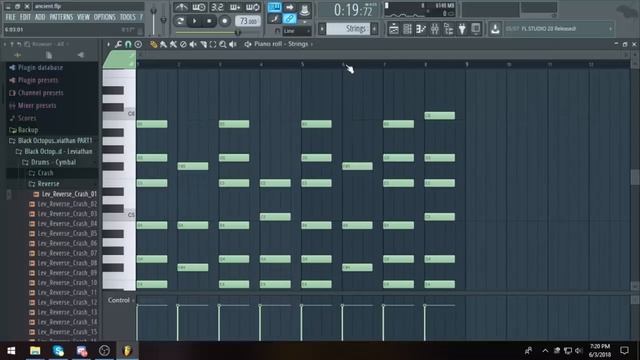Toggle wait for input before recording
The height and width of the screenshot is (360, 640).
(x=199, y=7)
